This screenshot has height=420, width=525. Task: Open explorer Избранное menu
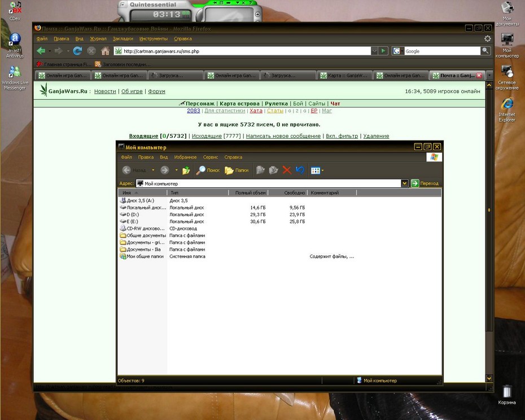[x=185, y=157]
